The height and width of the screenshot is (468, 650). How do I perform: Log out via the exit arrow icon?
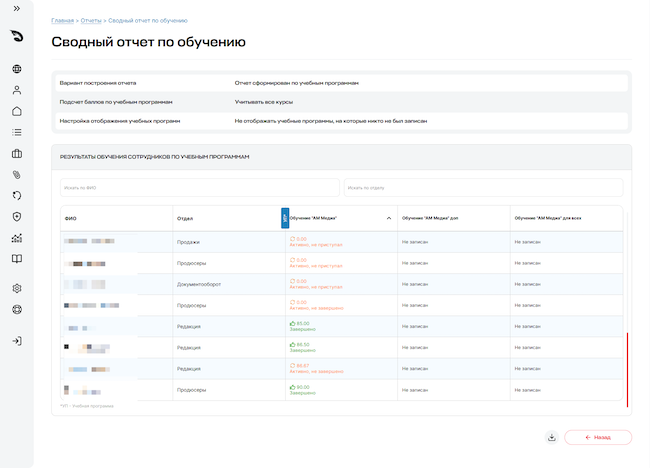[17, 341]
